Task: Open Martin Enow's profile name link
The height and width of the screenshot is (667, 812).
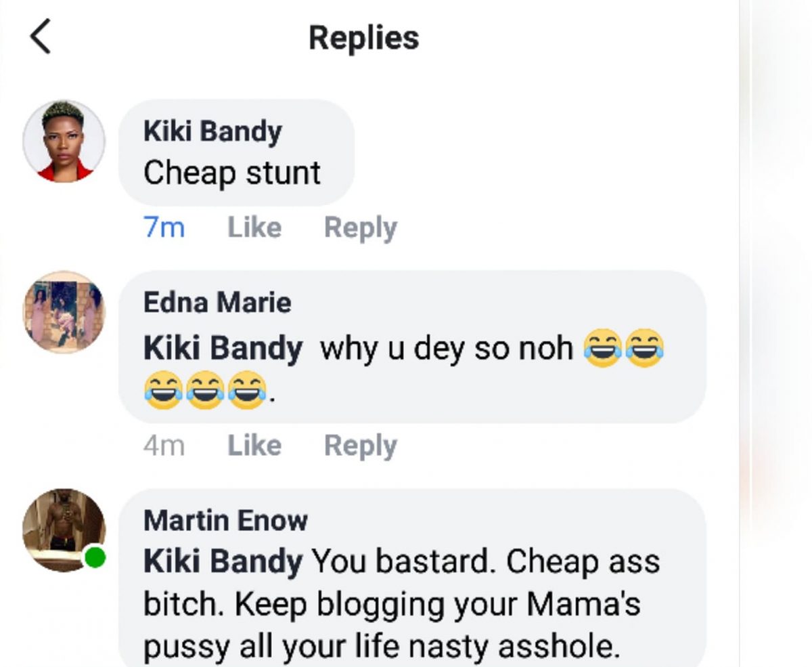Action: pyautogui.click(x=225, y=520)
